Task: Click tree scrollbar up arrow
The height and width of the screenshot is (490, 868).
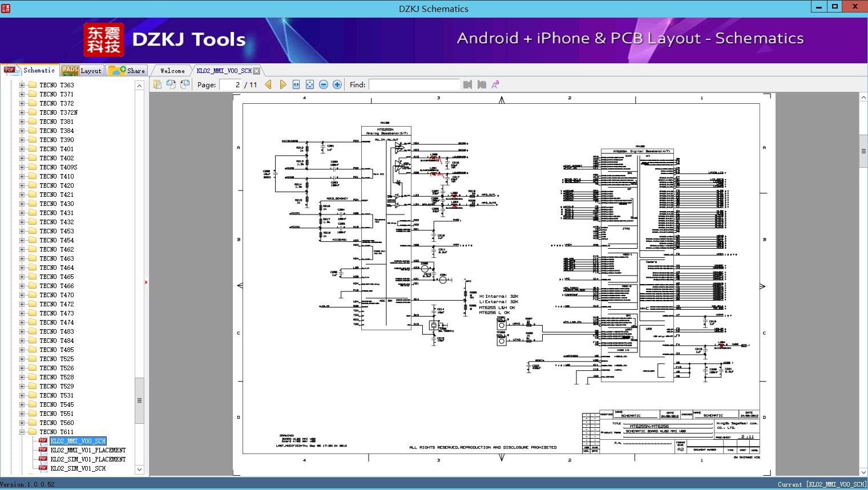Action: coord(139,85)
